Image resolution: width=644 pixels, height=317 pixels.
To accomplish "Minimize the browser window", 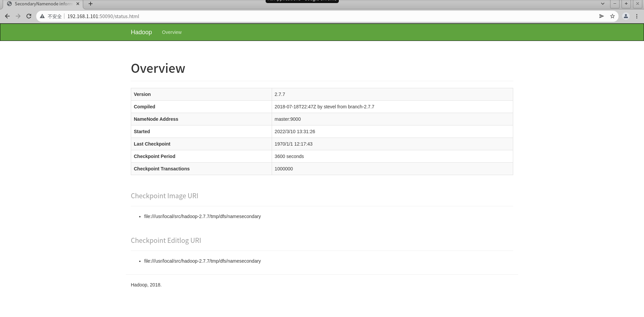I will click(x=615, y=4).
